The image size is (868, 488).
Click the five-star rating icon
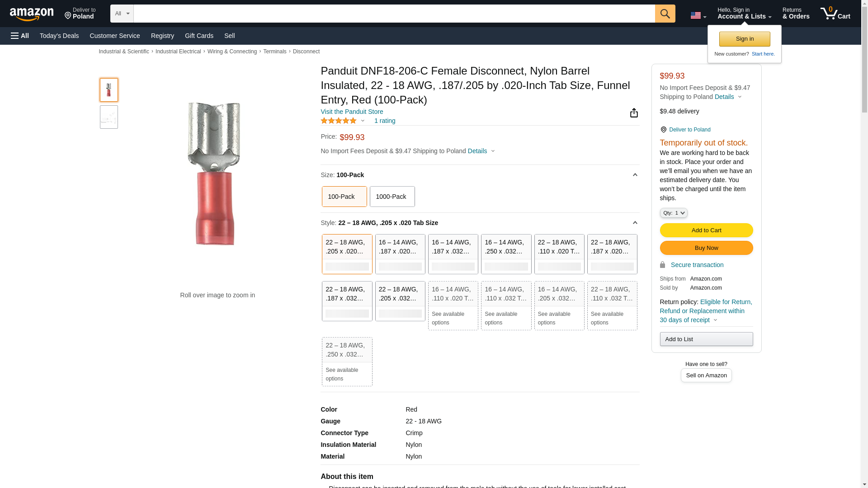tap(339, 121)
